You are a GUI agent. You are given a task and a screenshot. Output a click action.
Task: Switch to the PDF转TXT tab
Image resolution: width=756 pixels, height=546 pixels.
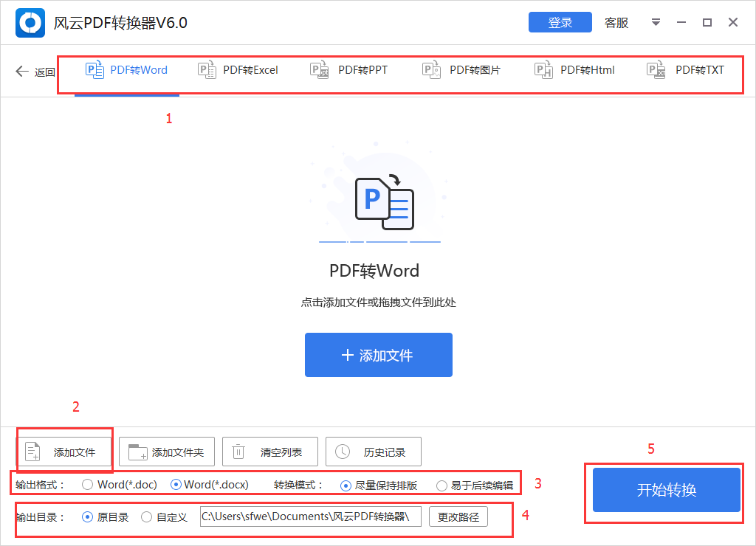tap(685, 70)
